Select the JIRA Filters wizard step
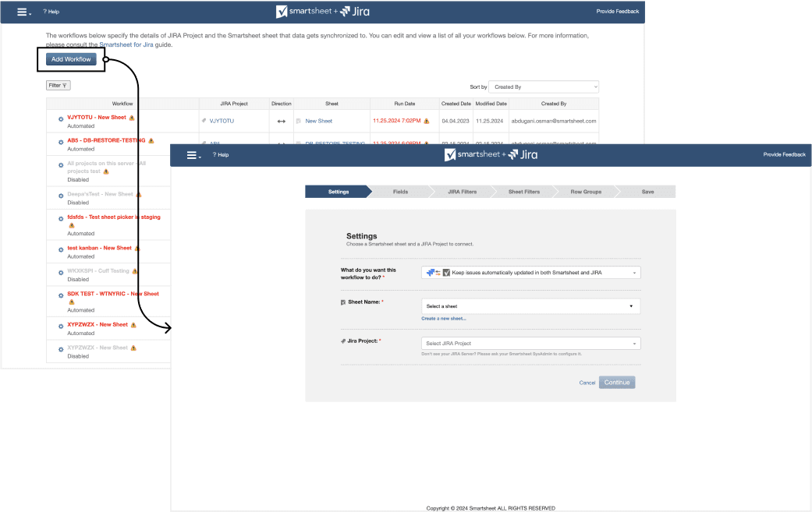 pos(462,192)
